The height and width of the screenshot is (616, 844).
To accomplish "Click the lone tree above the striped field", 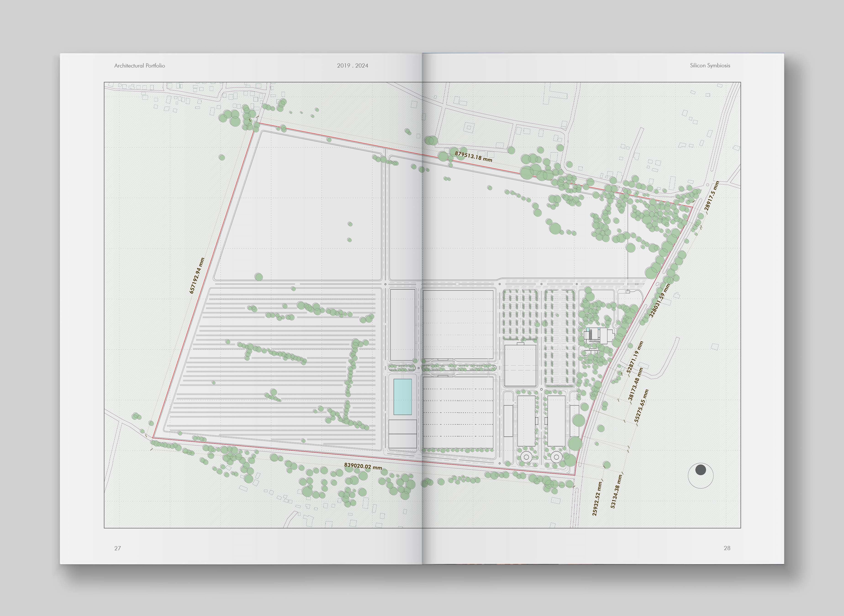I will point(258,277).
